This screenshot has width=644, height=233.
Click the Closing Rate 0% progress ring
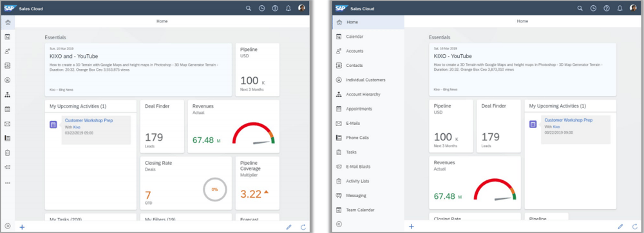point(214,189)
